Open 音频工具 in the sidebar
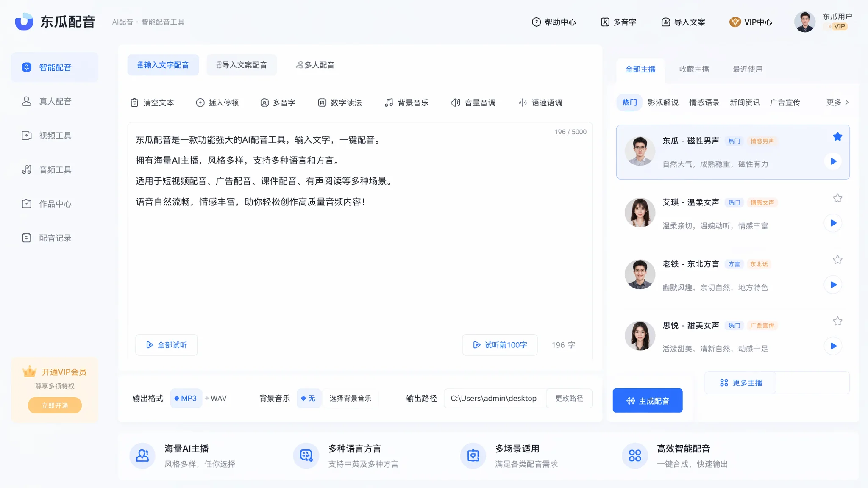The image size is (868, 488). pos(55,170)
